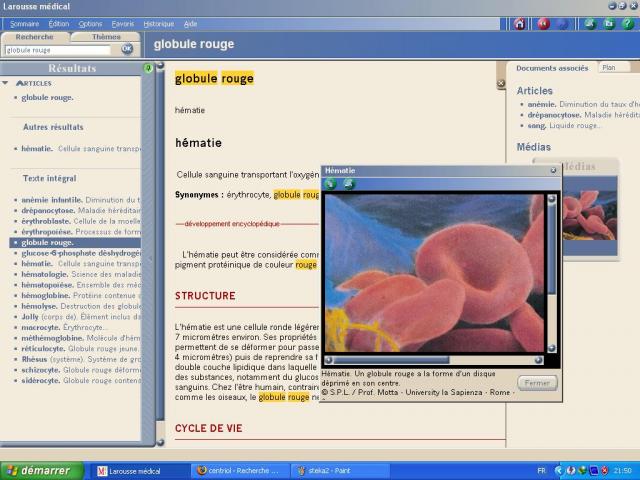Switch to the Thèmes tab
This screenshot has height=480, width=640.
coord(106,36)
